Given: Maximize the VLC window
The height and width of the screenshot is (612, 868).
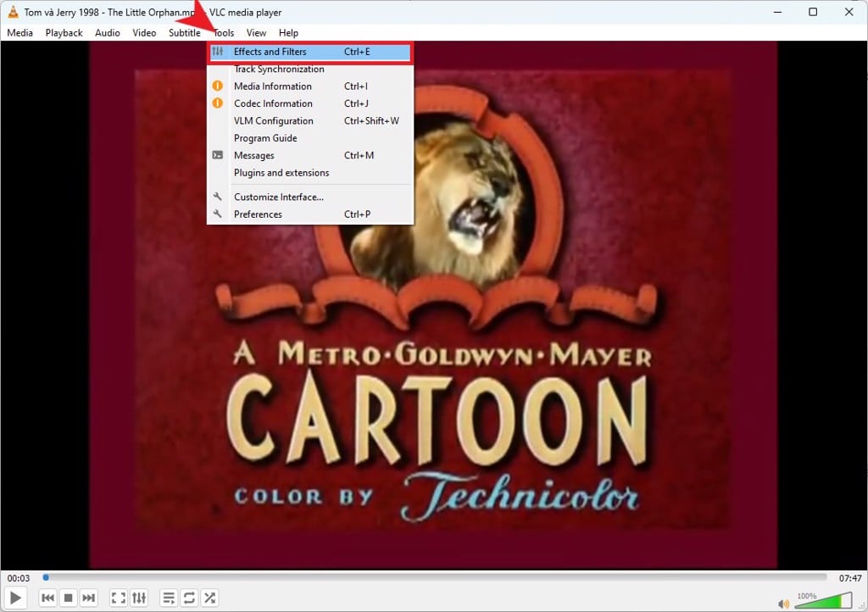Looking at the screenshot, I should coord(813,12).
